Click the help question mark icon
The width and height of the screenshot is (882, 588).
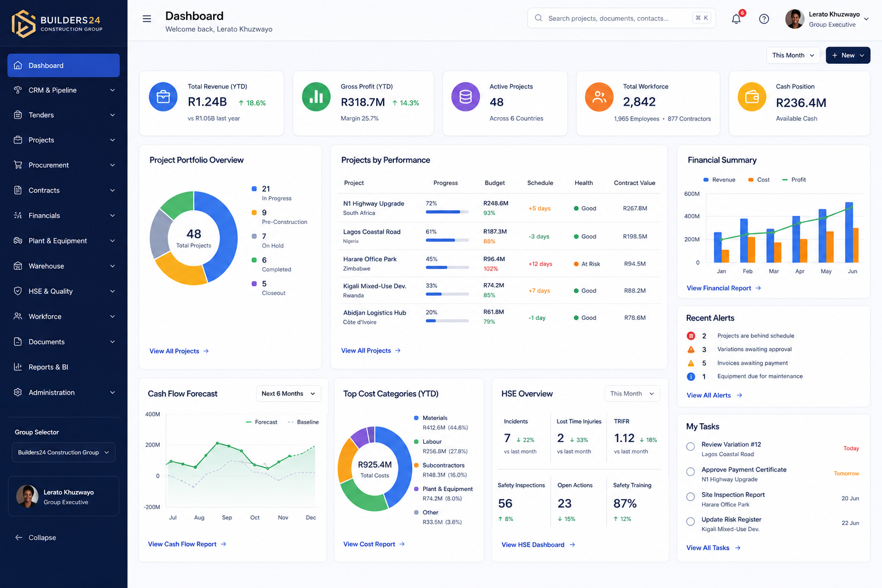764,19
